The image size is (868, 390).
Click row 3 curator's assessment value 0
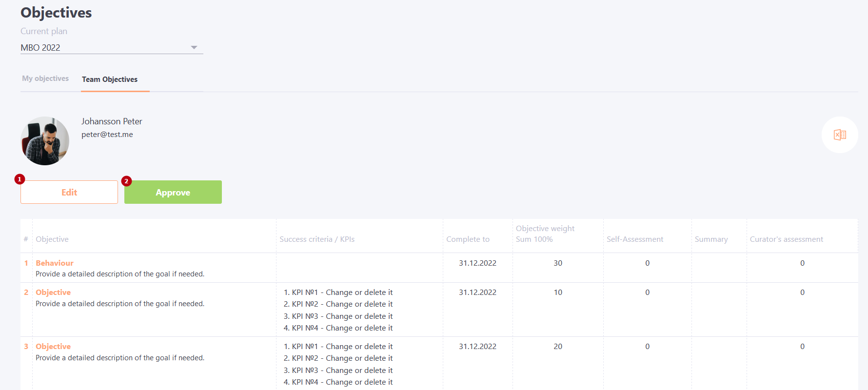(802, 346)
